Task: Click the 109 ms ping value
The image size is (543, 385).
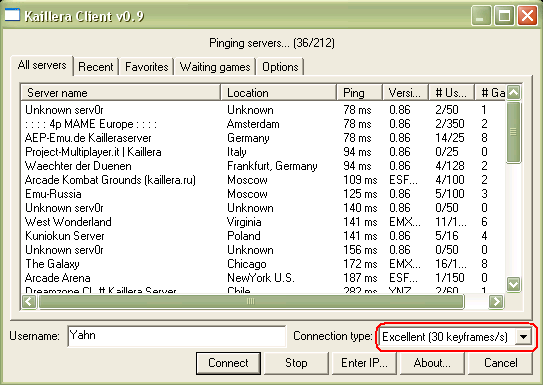Action: [360, 180]
